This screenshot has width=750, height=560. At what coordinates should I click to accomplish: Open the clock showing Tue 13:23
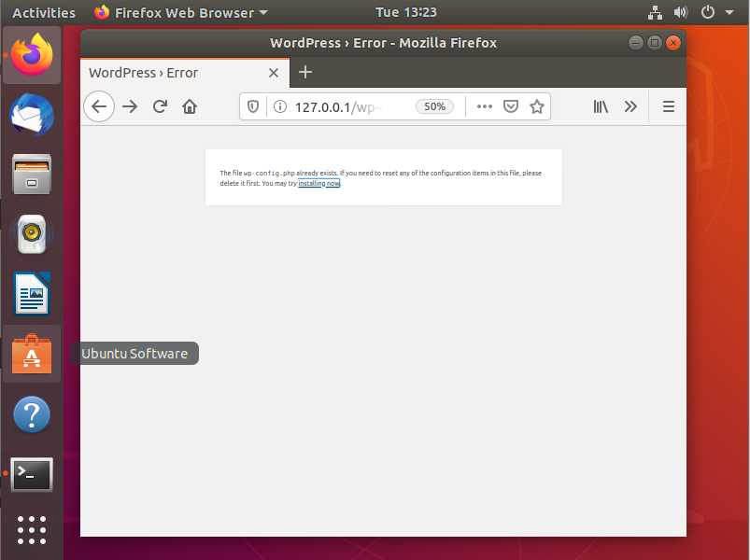pyautogui.click(x=406, y=12)
